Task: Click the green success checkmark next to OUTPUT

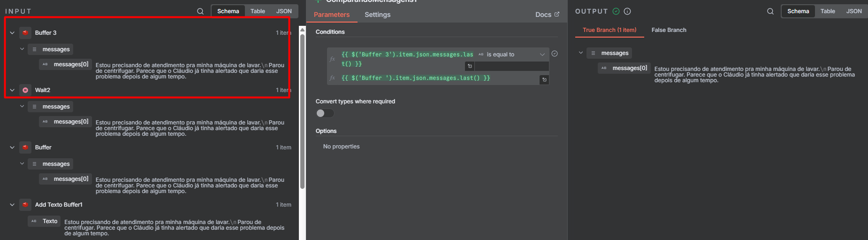Action: pos(616,11)
